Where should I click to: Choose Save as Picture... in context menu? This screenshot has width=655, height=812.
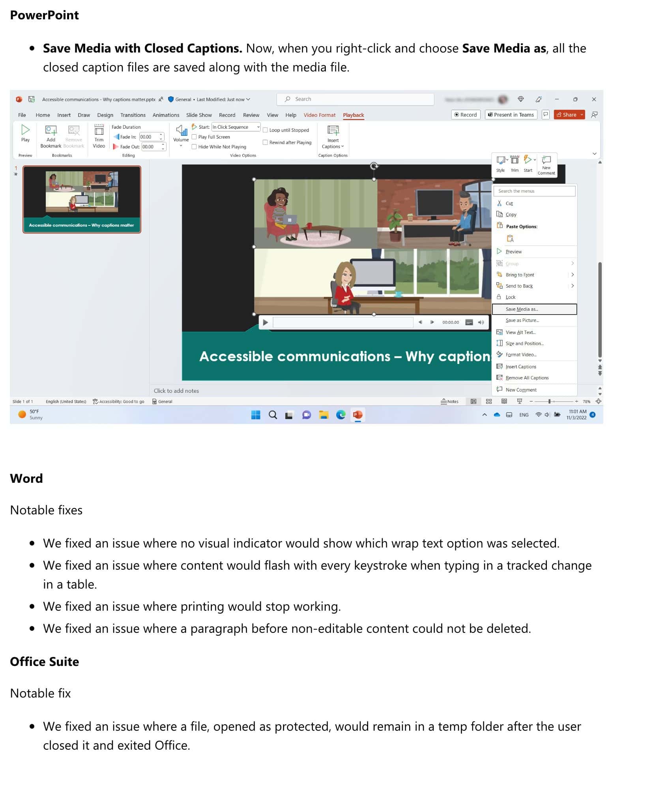tap(534, 320)
